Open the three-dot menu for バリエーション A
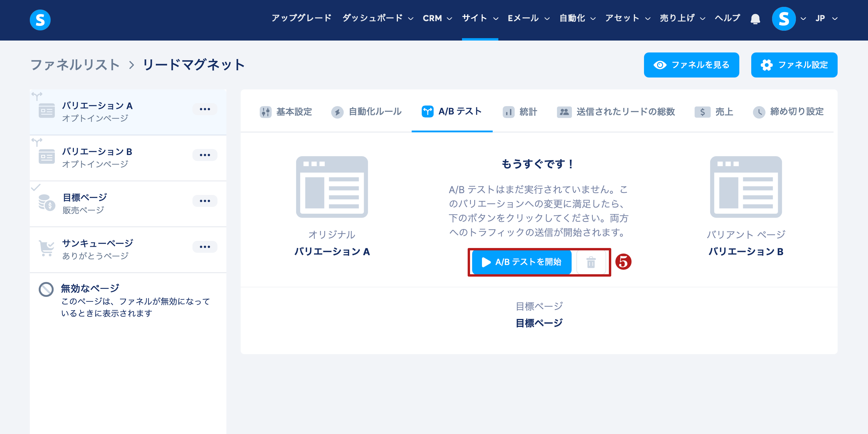 coord(205,109)
